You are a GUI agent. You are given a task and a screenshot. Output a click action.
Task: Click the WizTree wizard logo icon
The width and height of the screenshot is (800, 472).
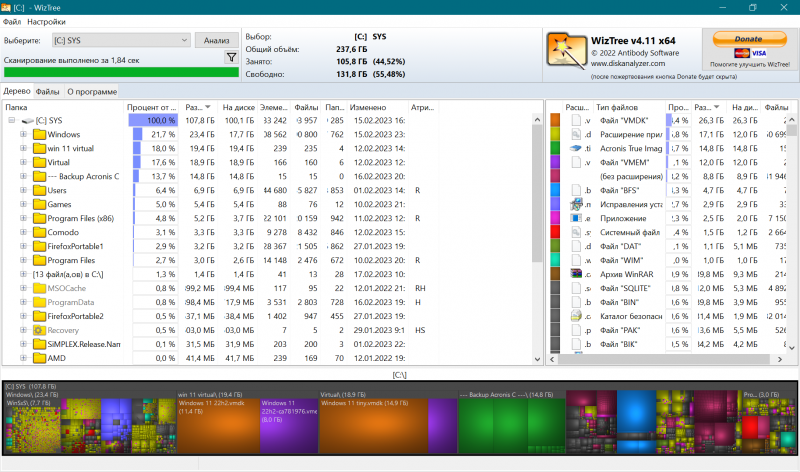click(x=566, y=51)
